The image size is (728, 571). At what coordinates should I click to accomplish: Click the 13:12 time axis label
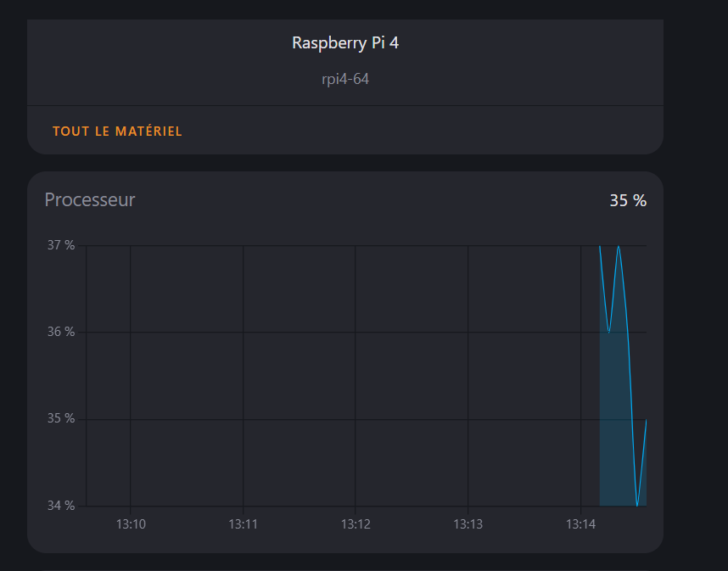[356, 524]
